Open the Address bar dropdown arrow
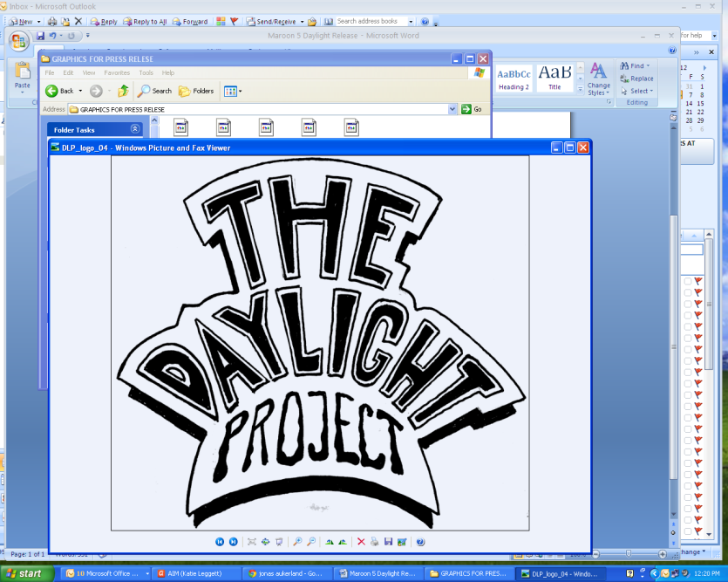Image resolution: width=728 pixels, height=582 pixels. point(452,109)
